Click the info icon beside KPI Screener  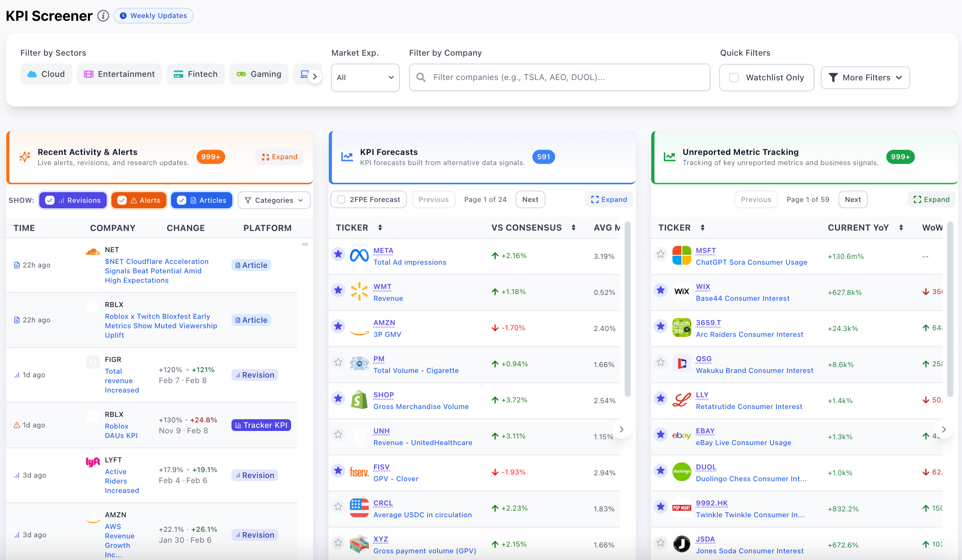[x=103, y=16]
